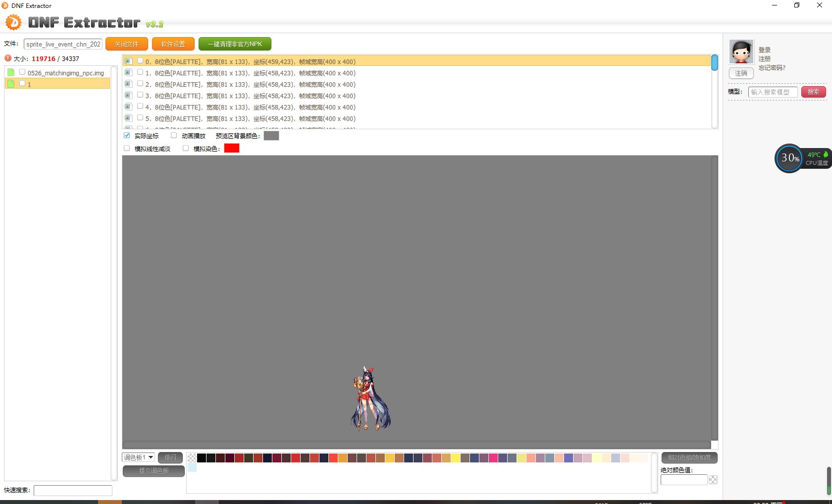Click the frame list vertical scrollbar thumb

715,63
